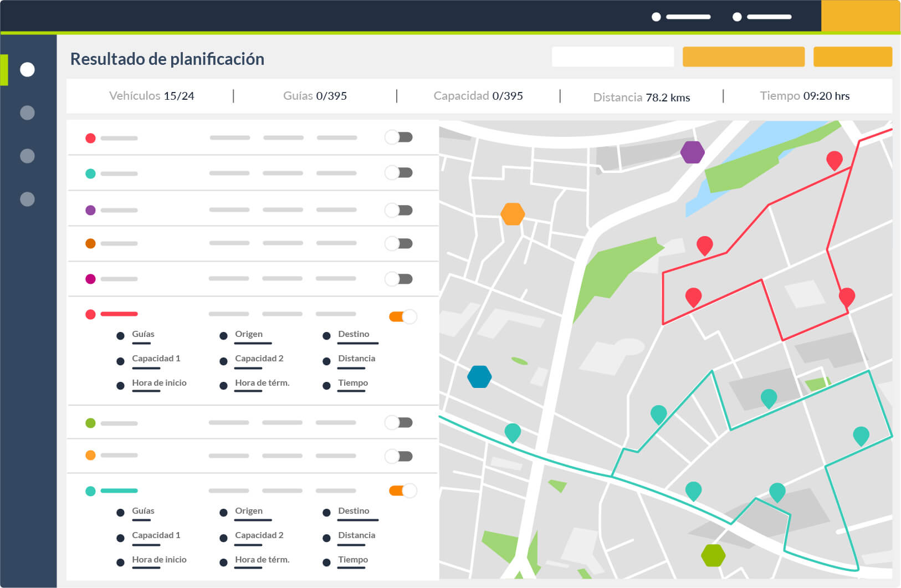Click 'Distancia' in the teal route details
The width and height of the screenshot is (901, 588).
click(x=357, y=535)
